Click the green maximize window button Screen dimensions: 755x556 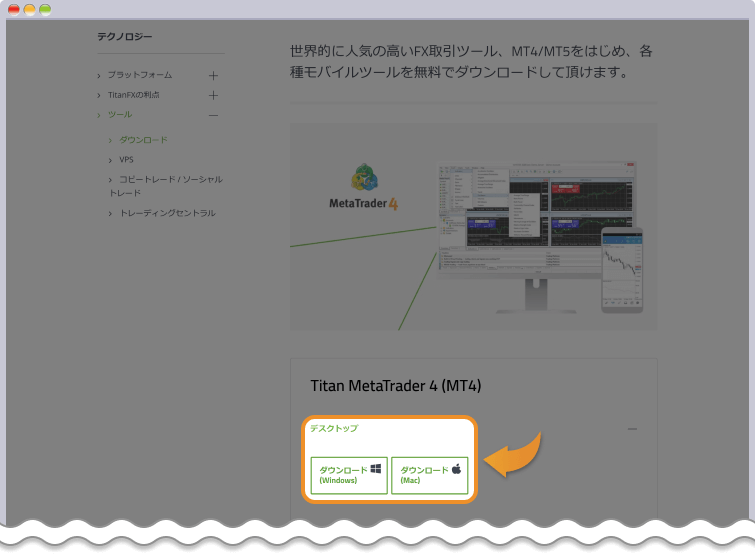[45, 10]
